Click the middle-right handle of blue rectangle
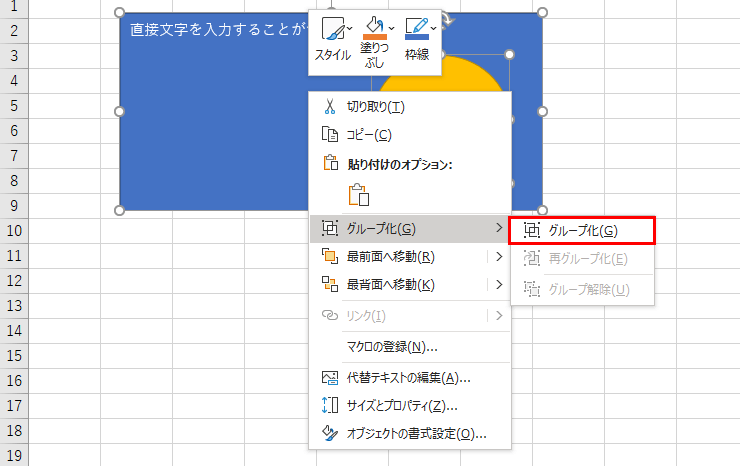 [543, 111]
